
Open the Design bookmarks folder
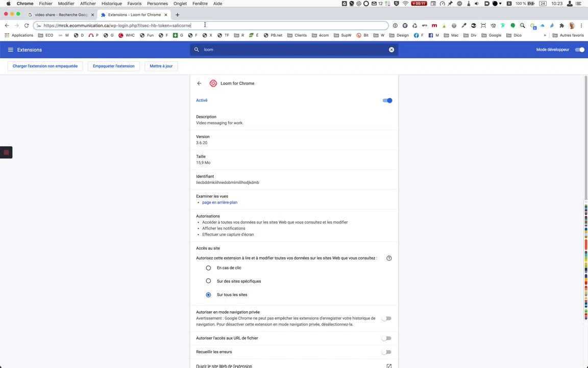point(399,35)
